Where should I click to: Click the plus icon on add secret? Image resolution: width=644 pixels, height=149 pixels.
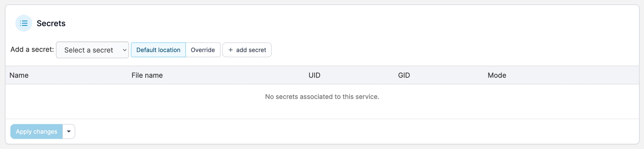(x=231, y=50)
